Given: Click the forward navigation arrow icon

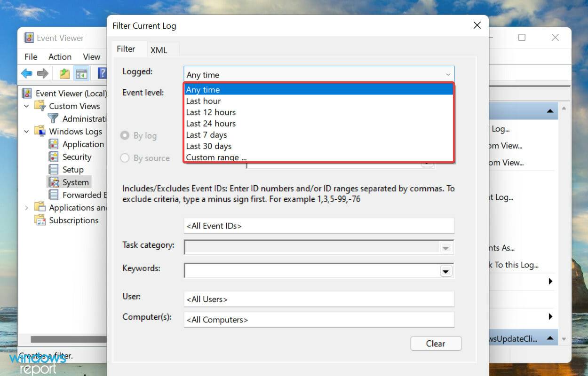Looking at the screenshot, I should (42, 73).
